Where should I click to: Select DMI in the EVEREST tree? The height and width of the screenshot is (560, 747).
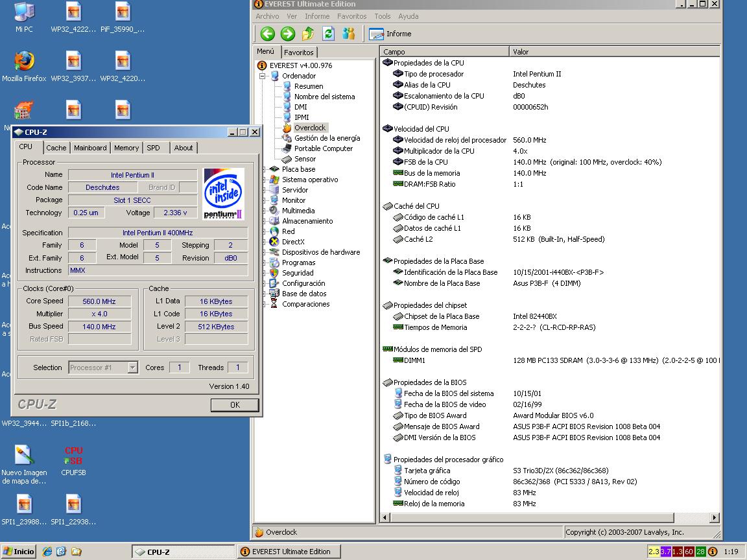[300, 107]
